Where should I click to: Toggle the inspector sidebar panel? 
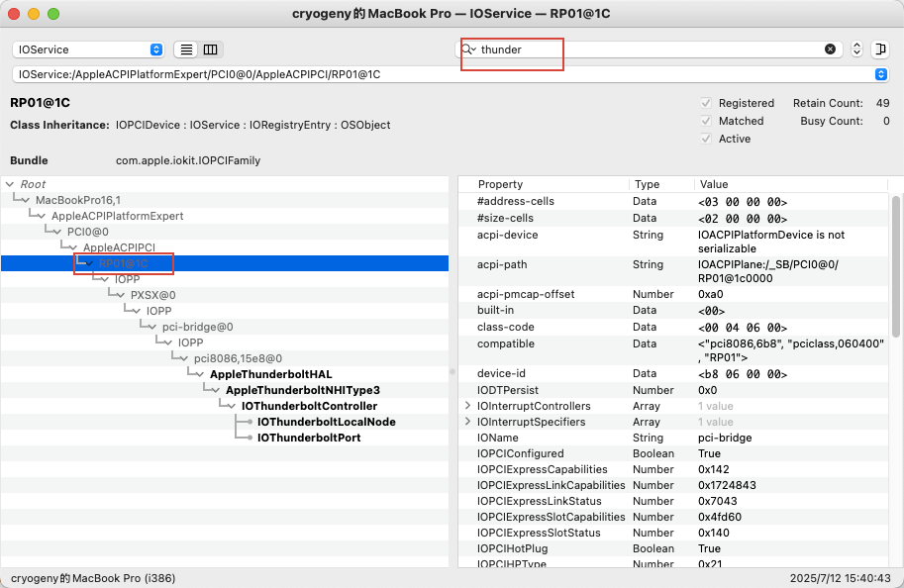tap(880, 49)
